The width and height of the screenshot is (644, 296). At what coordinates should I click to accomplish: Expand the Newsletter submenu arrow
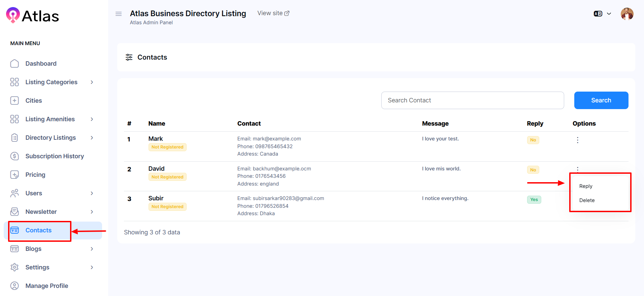(92, 212)
